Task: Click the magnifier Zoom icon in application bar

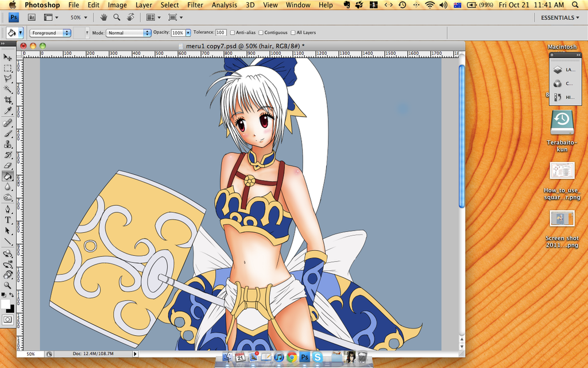Action: click(117, 17)
